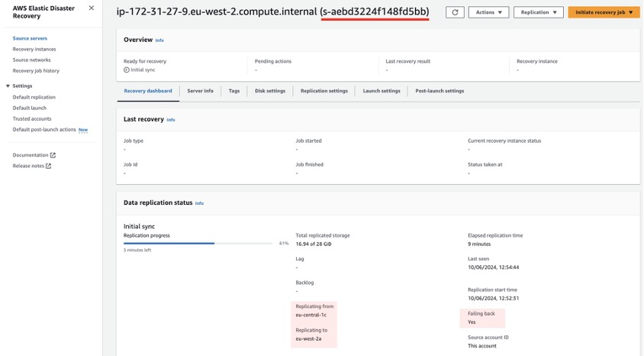The height and width of the screenshot is (356, 644).
Task: Open the Disk settings tab
Action: [x=270, y=91]
